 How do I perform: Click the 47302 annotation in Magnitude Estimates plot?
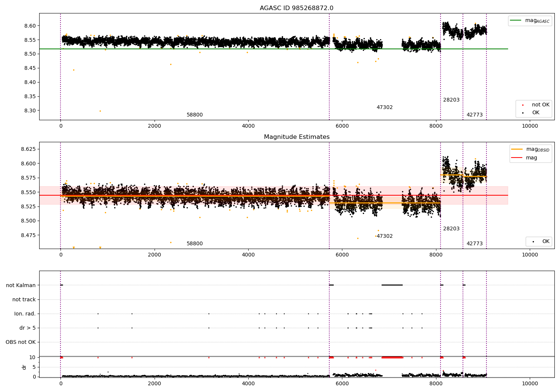385,236
